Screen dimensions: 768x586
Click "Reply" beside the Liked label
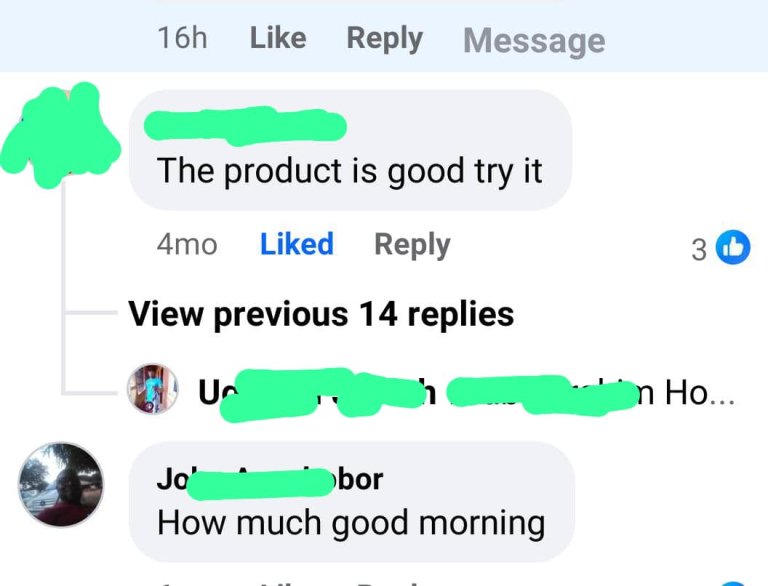click(x=412, y=245)
